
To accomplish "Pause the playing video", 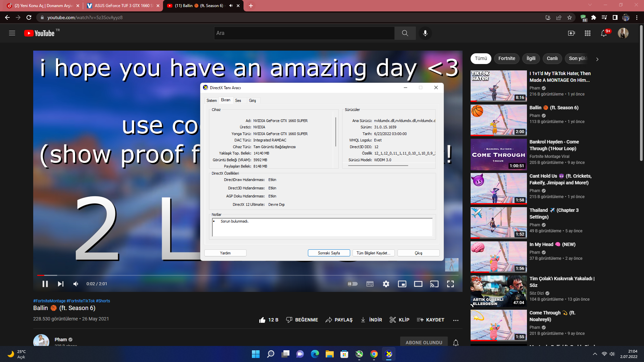I will tap(45, 284).
